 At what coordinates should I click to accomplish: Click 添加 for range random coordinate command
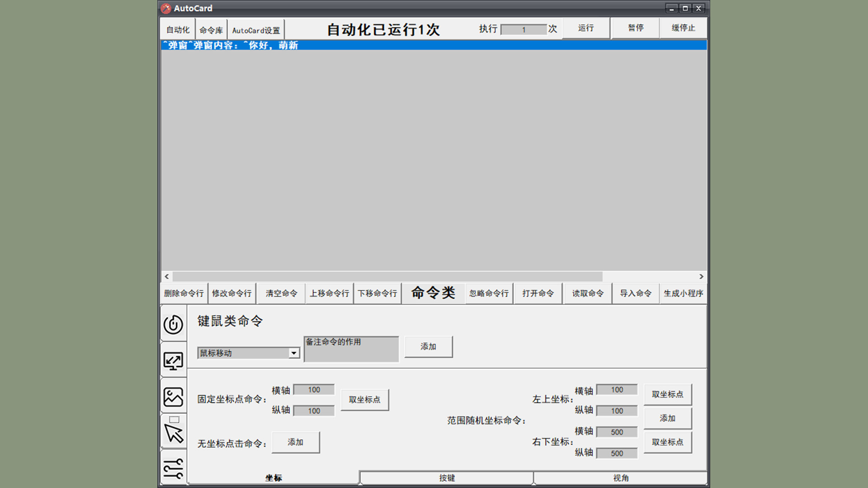[x=667, y=418]
